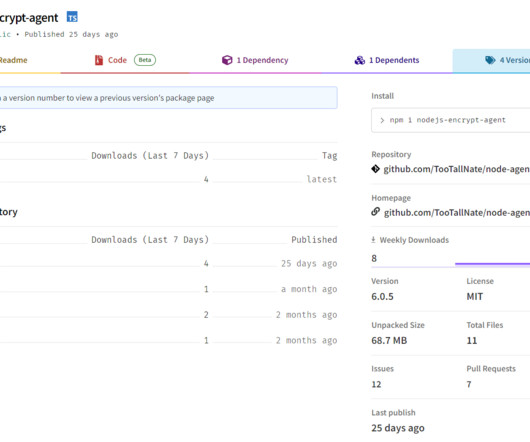Viewport: 530px width, 442px height.
Task: Open the 1 Dependency tab
Action: [255, 60]
